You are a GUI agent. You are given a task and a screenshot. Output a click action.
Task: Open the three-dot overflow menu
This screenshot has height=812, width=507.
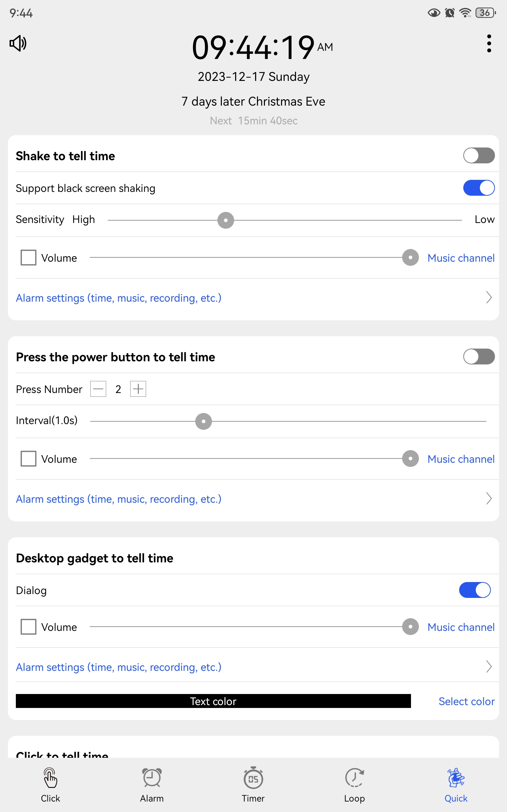(x=489, y=43)
